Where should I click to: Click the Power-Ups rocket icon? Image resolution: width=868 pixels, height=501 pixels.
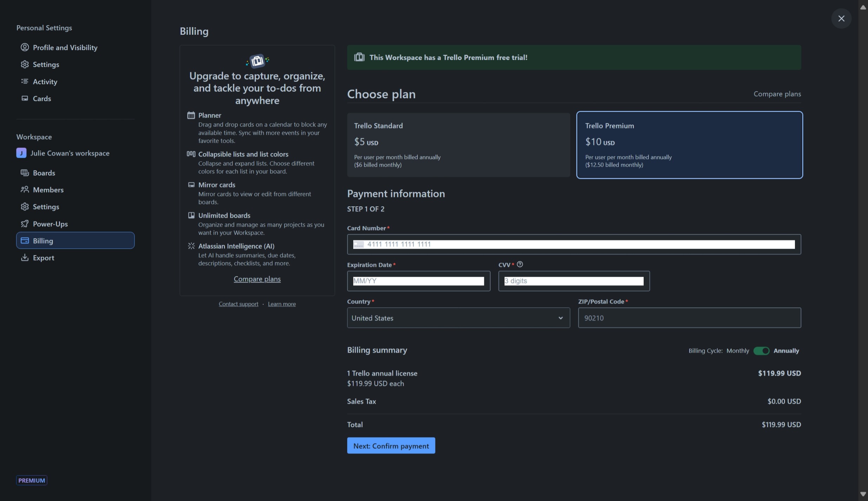click(x=25, y=223)
